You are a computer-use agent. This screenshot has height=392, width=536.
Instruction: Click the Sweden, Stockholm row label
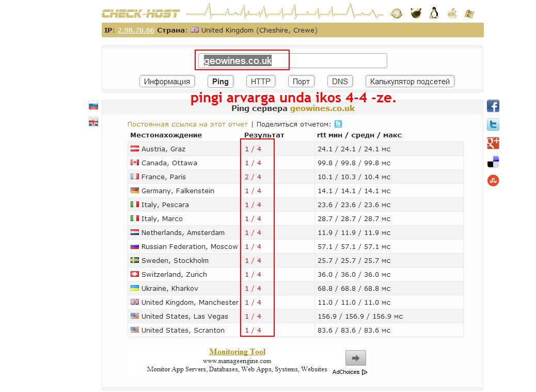pos(175,260)
